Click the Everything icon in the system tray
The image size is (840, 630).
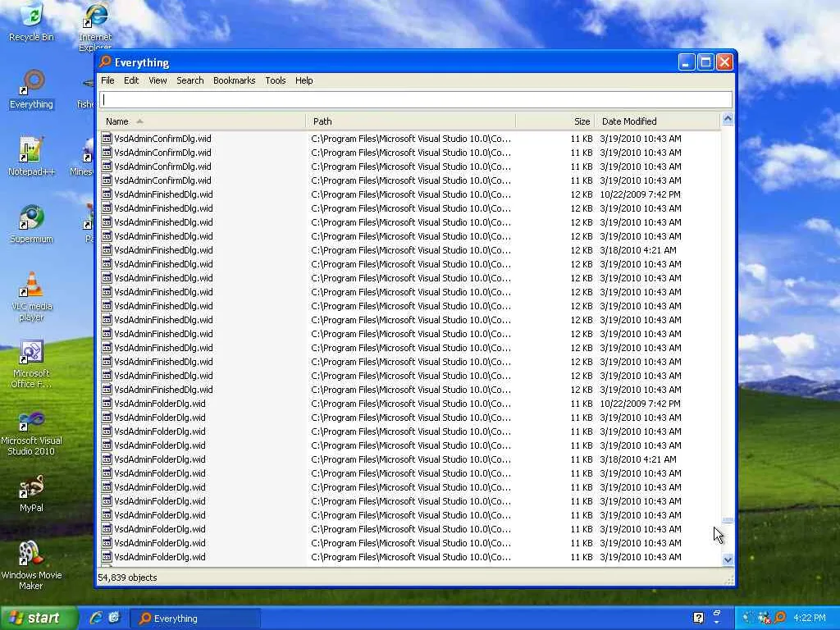tap(780, 618)
